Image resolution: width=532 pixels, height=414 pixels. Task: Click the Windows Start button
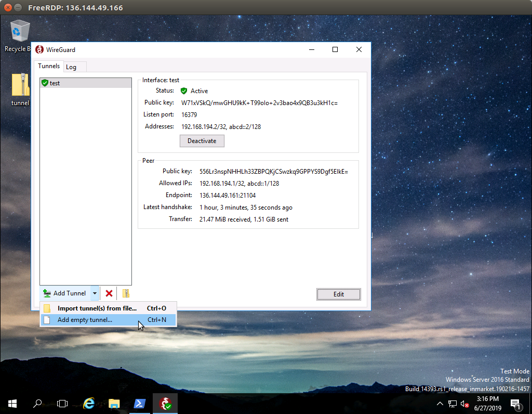[12, 404]
